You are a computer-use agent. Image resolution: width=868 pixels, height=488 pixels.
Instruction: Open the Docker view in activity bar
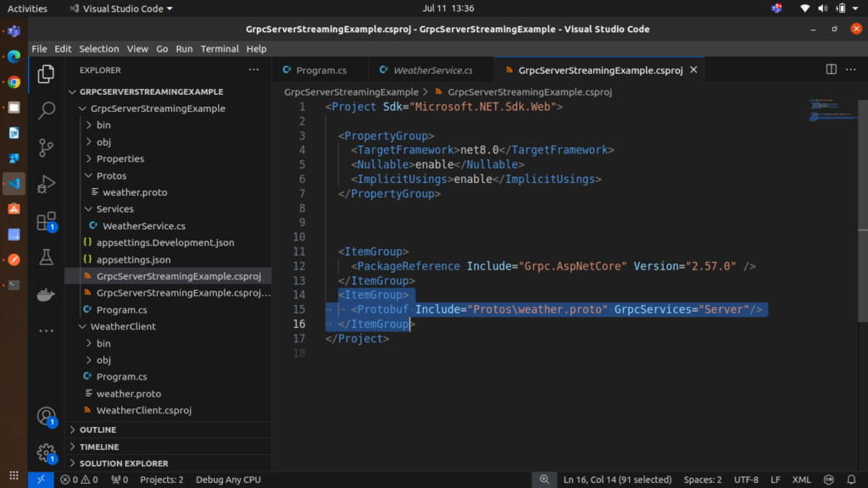(47, 295)
